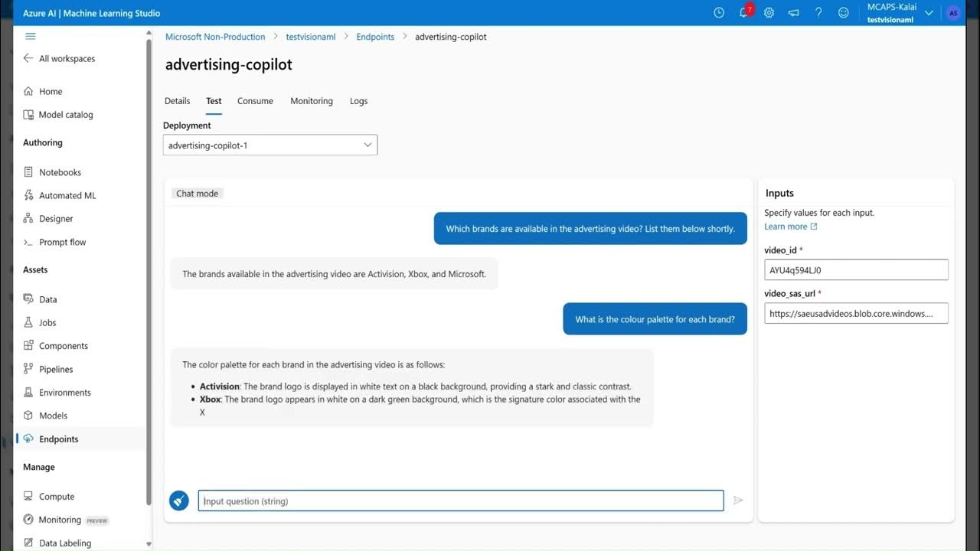Image resolution: width=980 pixels, height=551 pixels.
Task: Click the Jobs beaker icon
Action: pyautogui.click(x=28, y=322)
